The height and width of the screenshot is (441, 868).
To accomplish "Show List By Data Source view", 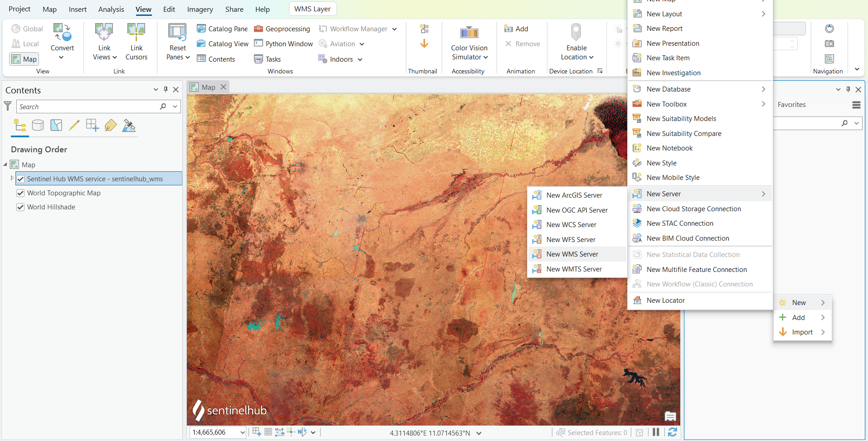I will click(x=38, y=125).
